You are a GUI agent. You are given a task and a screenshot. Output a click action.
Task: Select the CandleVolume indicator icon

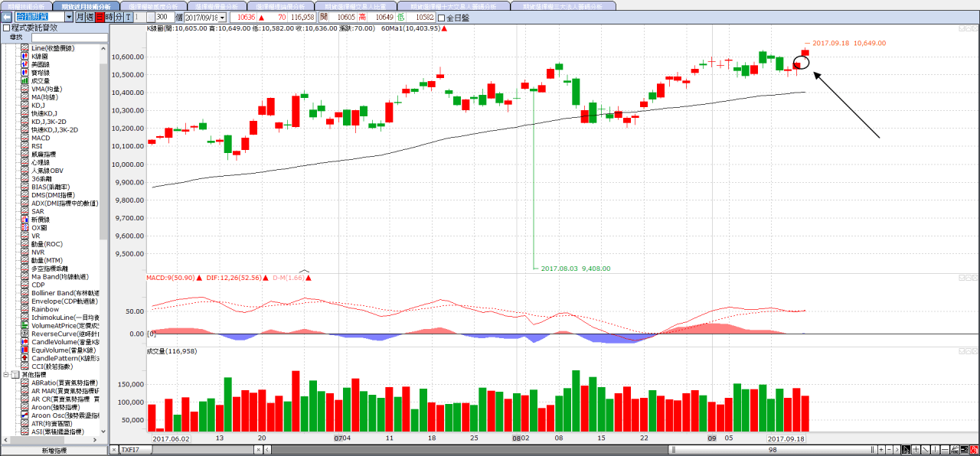24,342
